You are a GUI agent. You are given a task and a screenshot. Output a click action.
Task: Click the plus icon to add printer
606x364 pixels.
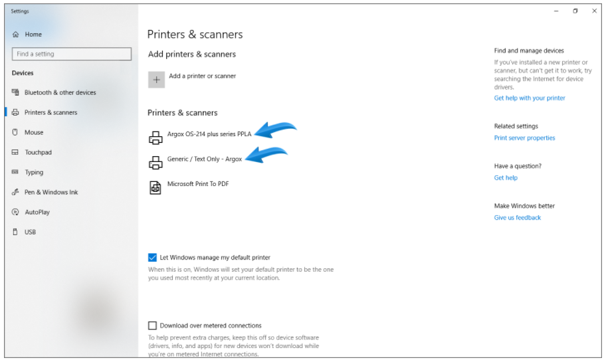(x=157, y=80)
